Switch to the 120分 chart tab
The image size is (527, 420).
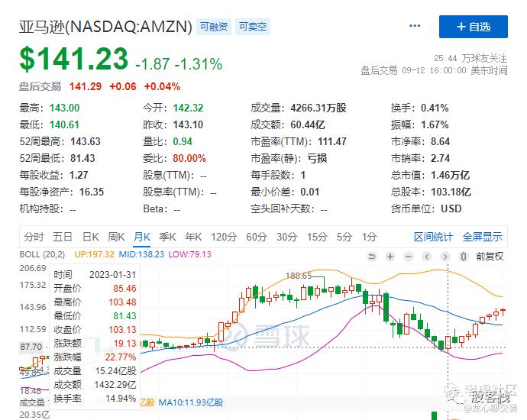tap(224, 237)
